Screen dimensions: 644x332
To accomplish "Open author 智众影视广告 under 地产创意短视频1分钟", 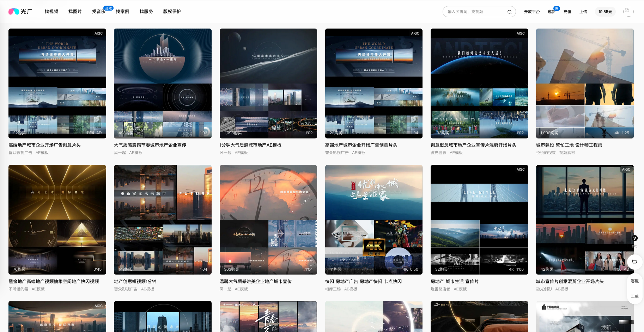I will (126, 289).
